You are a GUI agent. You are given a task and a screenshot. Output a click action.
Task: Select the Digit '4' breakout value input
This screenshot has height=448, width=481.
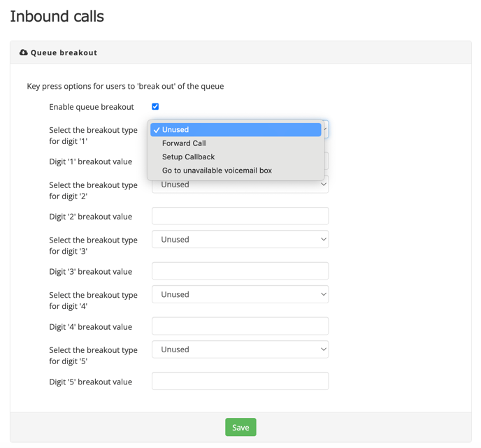click(240, 326)
